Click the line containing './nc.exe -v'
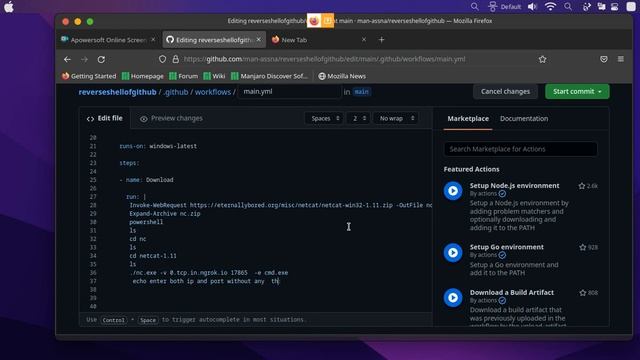The width and height of the screenshot is (640, 360). tap(209, 273)
